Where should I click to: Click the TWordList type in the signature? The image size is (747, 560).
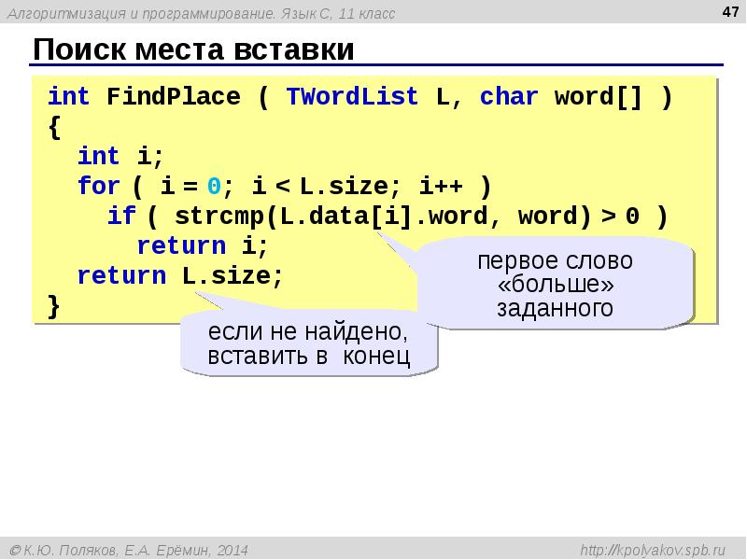pyautogui.click(x=352, y=97)
